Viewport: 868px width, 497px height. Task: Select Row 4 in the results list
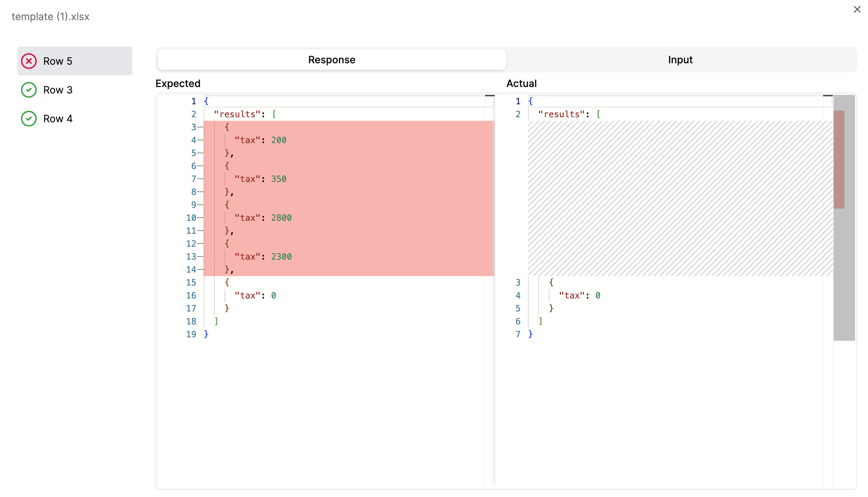point(75,119)
